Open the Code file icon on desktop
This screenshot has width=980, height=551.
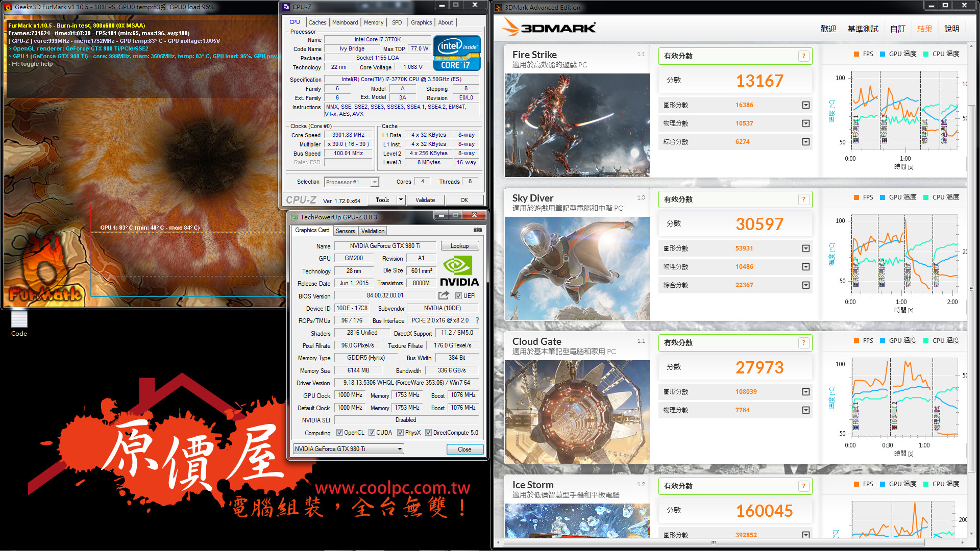[19, 323]
